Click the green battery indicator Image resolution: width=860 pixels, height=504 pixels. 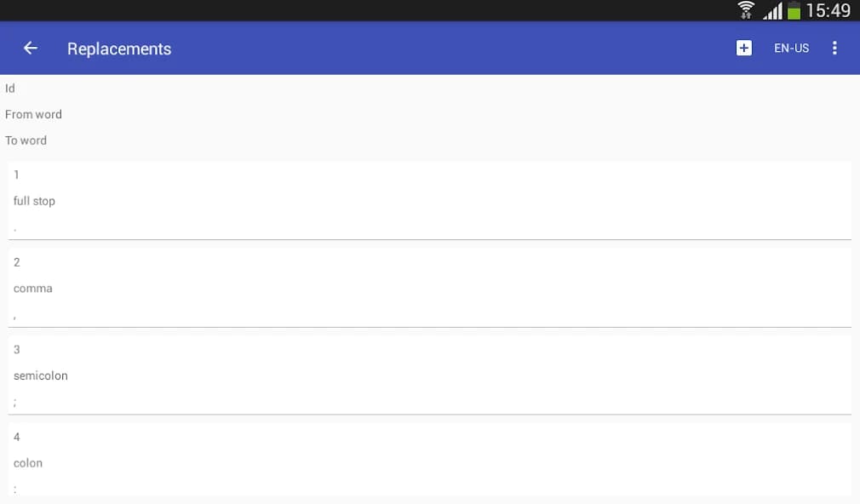pyautogui.click(x=794, y=10)
